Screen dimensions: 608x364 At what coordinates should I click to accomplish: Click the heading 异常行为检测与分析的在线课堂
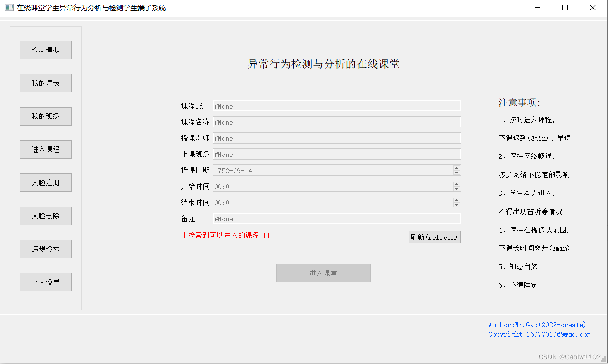324,64
